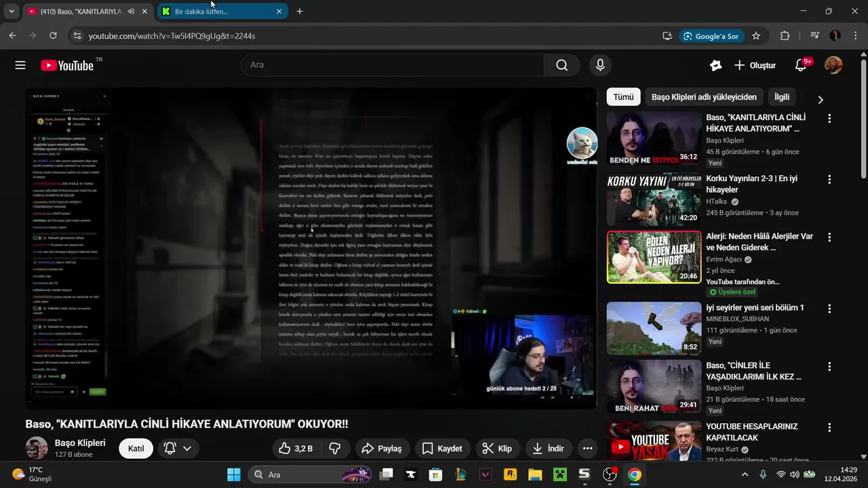
Task: Click Paylaş share button
Action: point(382,449)
